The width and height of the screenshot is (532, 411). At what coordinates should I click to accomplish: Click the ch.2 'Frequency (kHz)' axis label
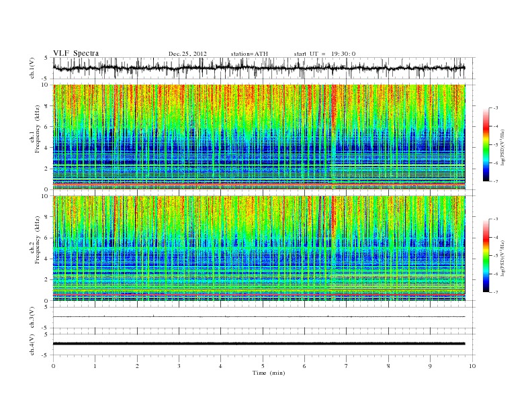pyautogui.click(x=38, y=239)
